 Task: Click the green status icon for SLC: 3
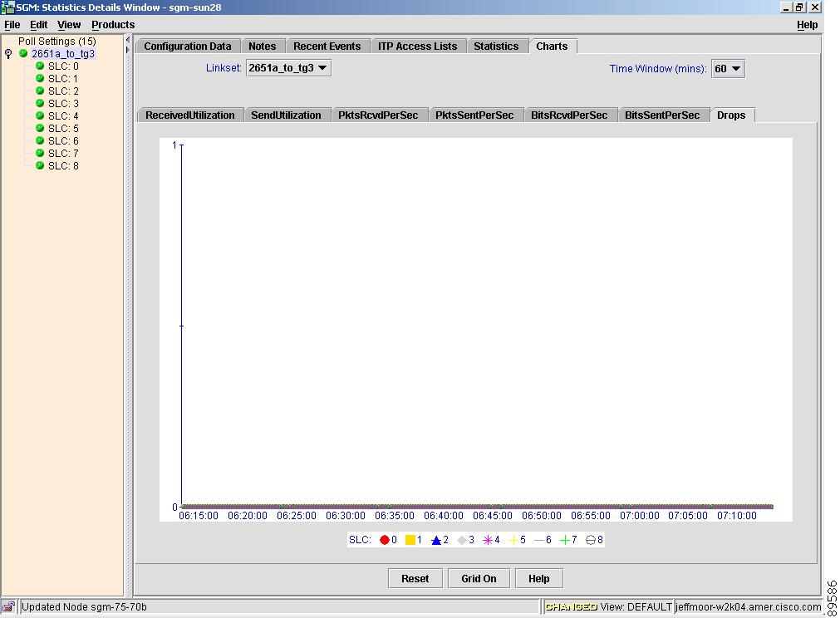pyautogui.click(x=40, y=103)
